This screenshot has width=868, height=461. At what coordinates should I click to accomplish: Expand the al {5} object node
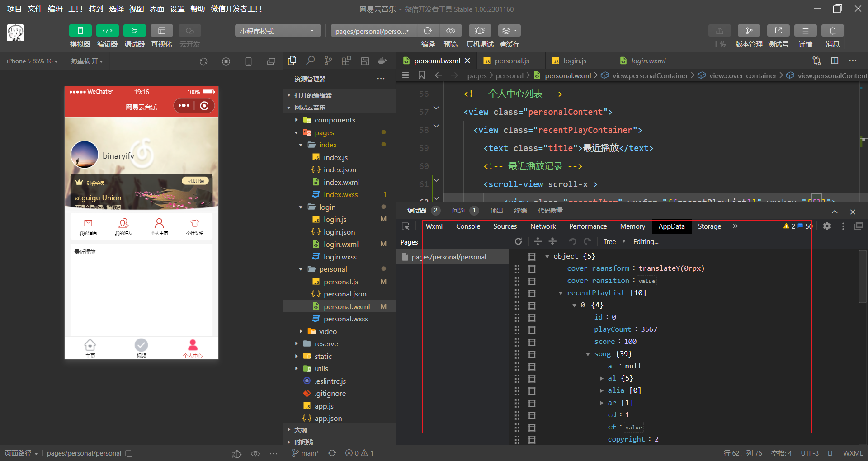tap(601, 378)
